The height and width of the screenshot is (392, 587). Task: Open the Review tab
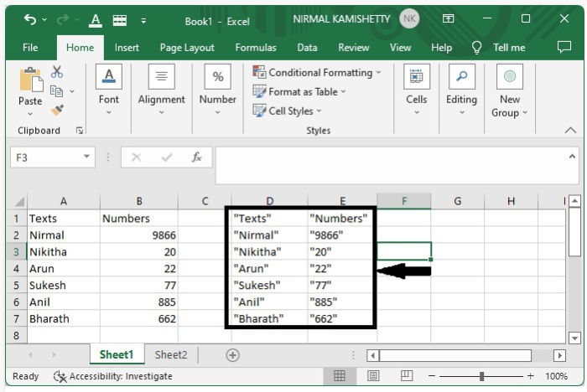point(353,48)
